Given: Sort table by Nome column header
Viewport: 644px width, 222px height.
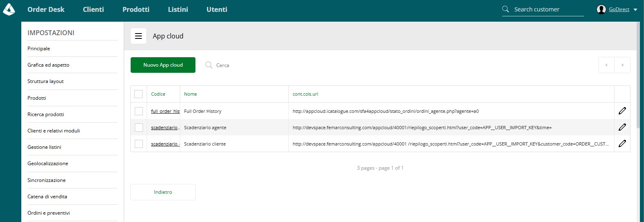Looking at the screenshot, I should point(190,94).
